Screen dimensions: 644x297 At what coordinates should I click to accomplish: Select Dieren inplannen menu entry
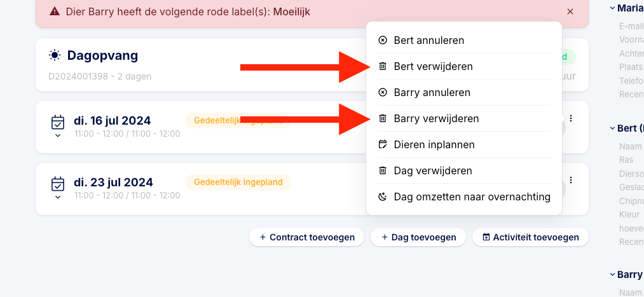(434, 144)
